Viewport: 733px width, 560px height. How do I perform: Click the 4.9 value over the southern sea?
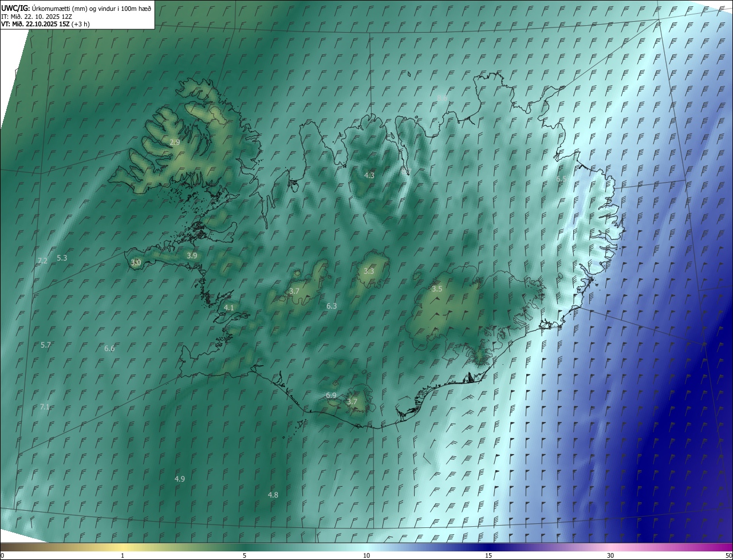[x=180, y=478]
